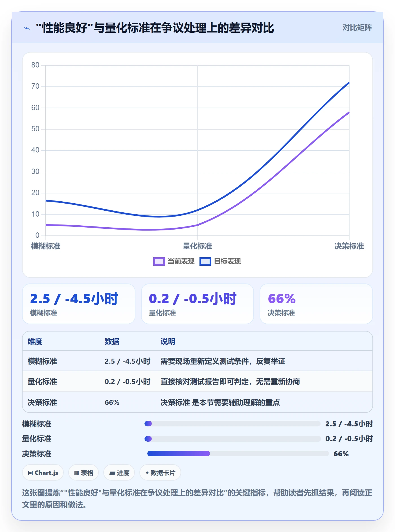Click the y-axis value 80
Screen dimensions: 395x532
click(35, 65)
